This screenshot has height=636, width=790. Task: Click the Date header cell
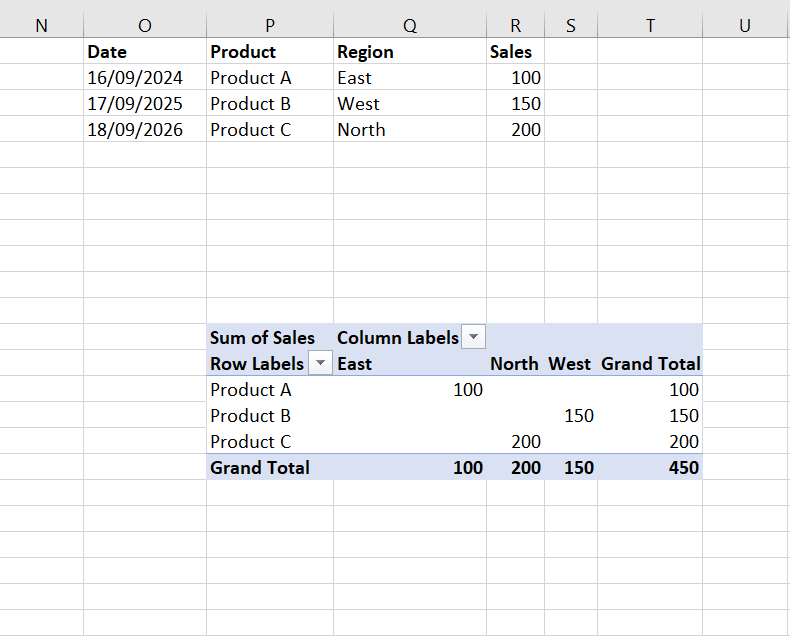pyautogui.click(x=108, y=52)
